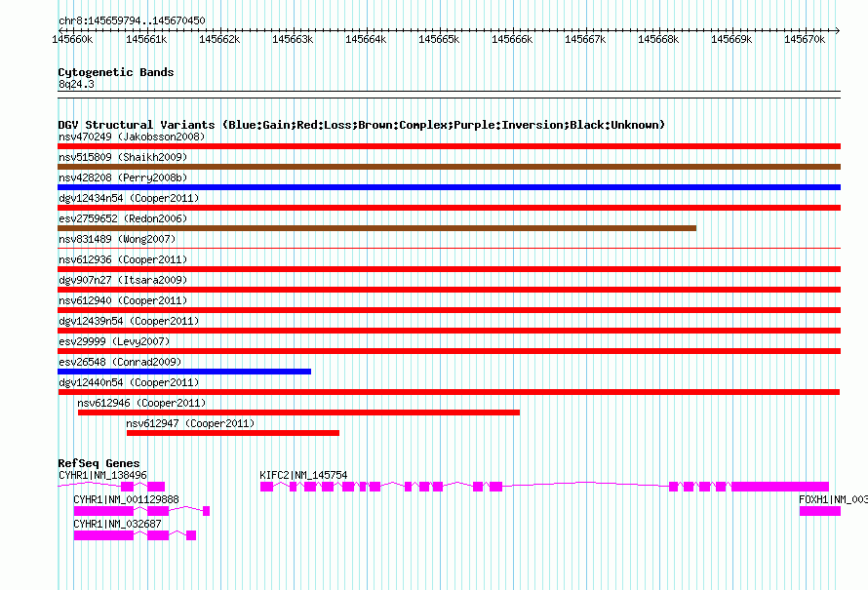This screenshot has height=590, width=868.
Task: Click the 145668k ruler tick
Action: (x=657, y=39)
